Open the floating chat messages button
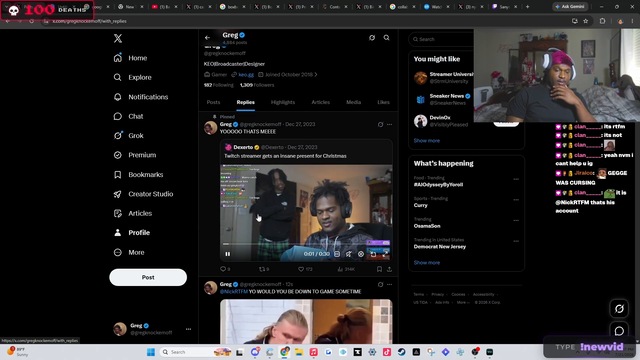Screen dimensions: 640x360 (619, 331)
